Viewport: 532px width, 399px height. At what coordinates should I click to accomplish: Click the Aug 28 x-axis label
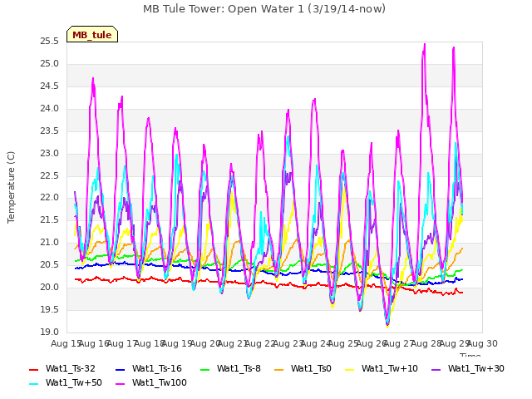pos(427,343)
